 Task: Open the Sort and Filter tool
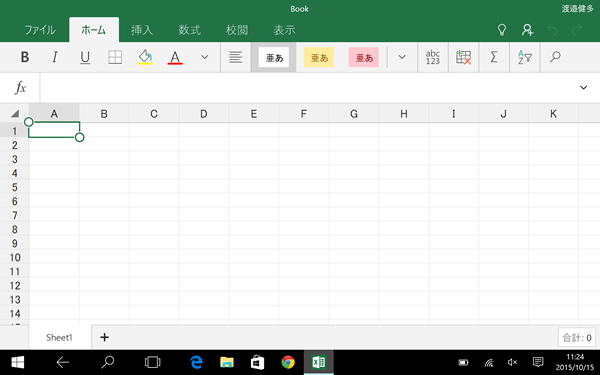(525, 57)
